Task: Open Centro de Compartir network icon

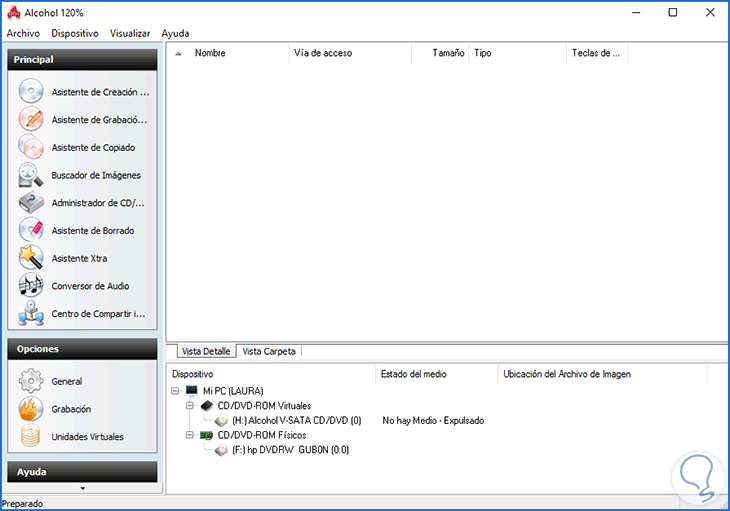Action: coord(31,313)
